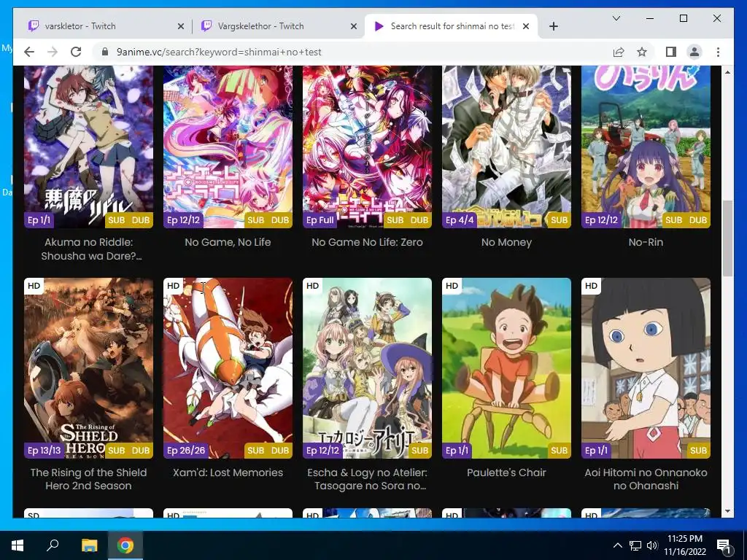This screenshot has height=560, width=747.
Task: Click the page vertical scrollbar thumb
Action: [x=727, y=238]
